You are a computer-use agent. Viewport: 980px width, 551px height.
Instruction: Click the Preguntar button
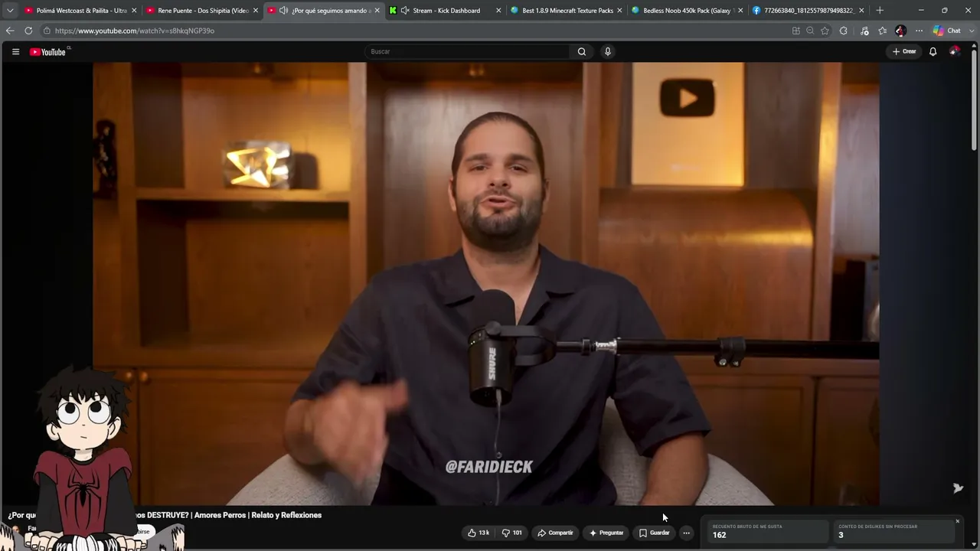[606, 533]
